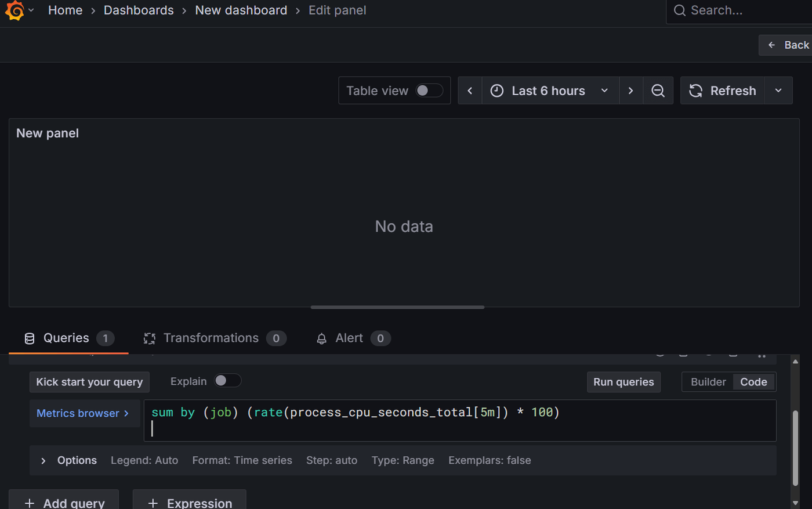The image size is (812, 509).
Task: Click the Refresh dashboard button
Action: coord(722,91)
